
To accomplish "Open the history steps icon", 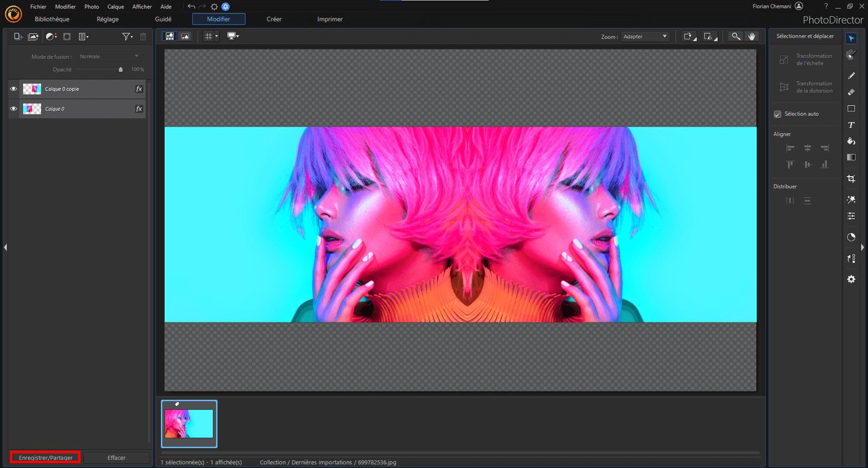I will click(x=851, y=258).
